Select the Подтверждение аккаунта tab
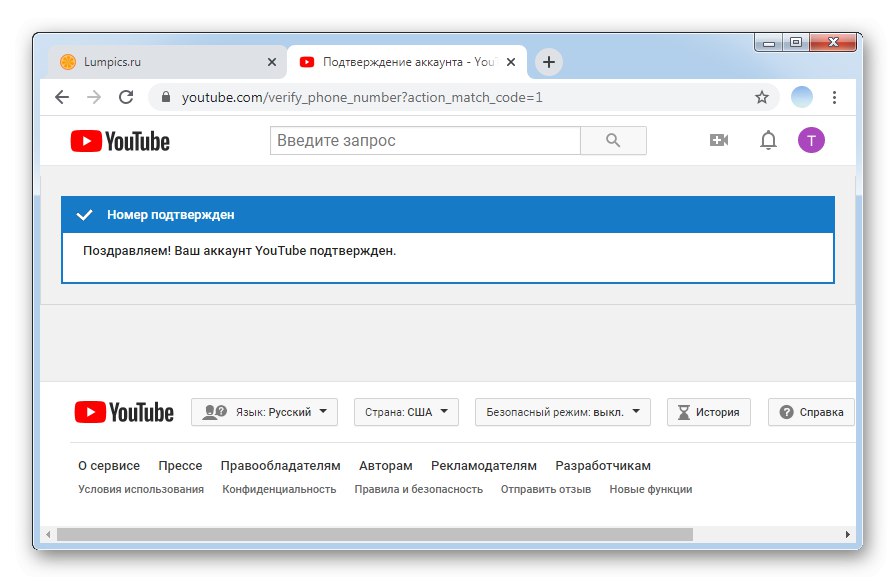The height and width of the screenshot is (583, 896). click(407, 62)
